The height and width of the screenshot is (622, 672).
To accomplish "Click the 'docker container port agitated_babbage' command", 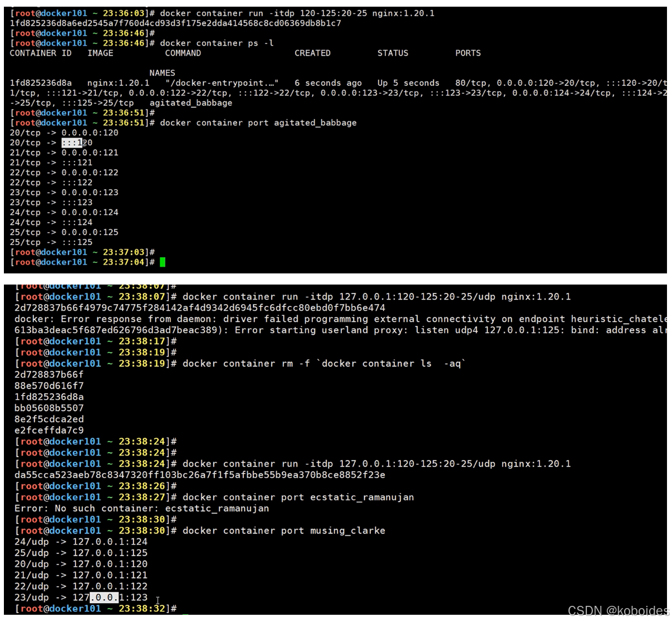I will click(x=258, y=123).
